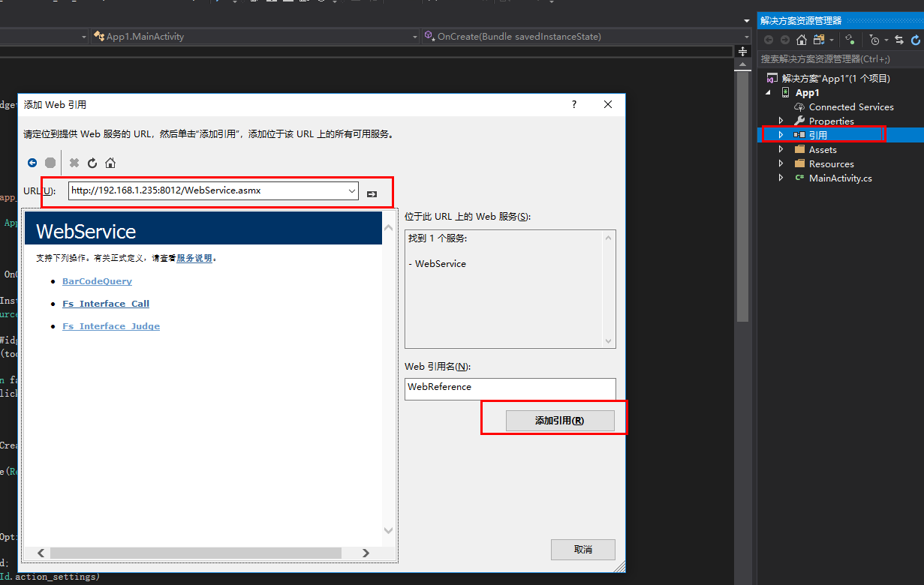Click the Solution Explorer refresh icon

point(916,40)
